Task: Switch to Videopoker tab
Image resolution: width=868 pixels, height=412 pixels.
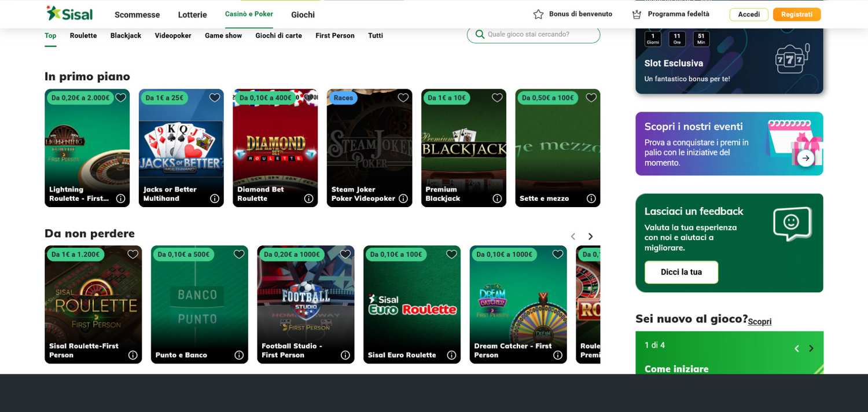Action: pyautogui.click(x=173, y=35)
